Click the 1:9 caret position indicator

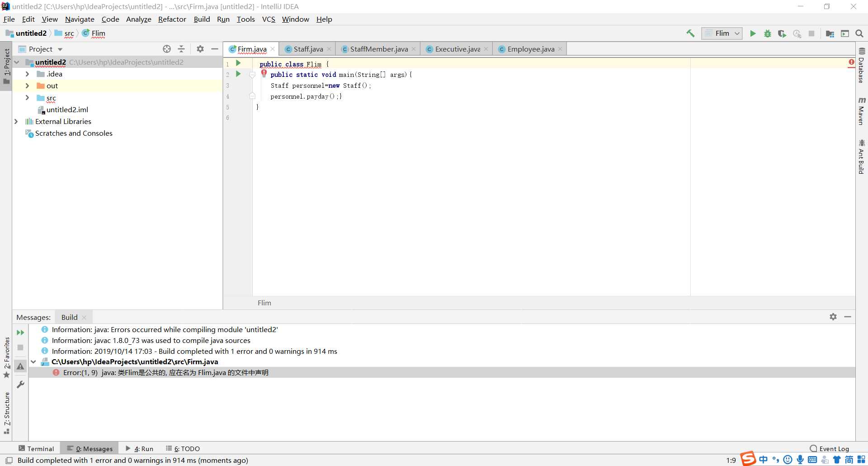pyautogui.click(x=731, y=460)
